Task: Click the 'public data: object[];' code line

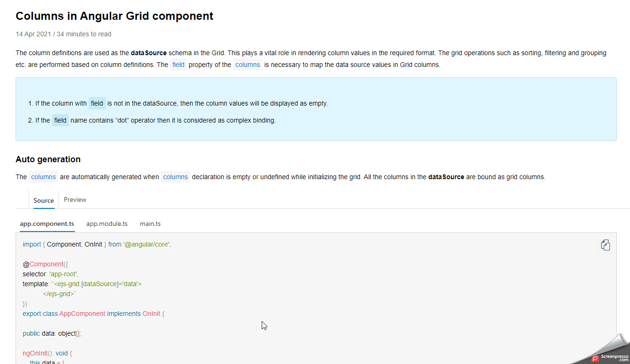Action: click(52, 333)
